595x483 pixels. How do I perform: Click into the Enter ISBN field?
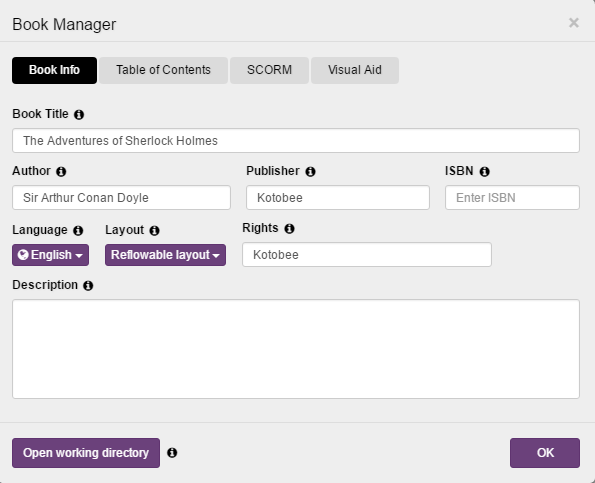click(512, 197)
